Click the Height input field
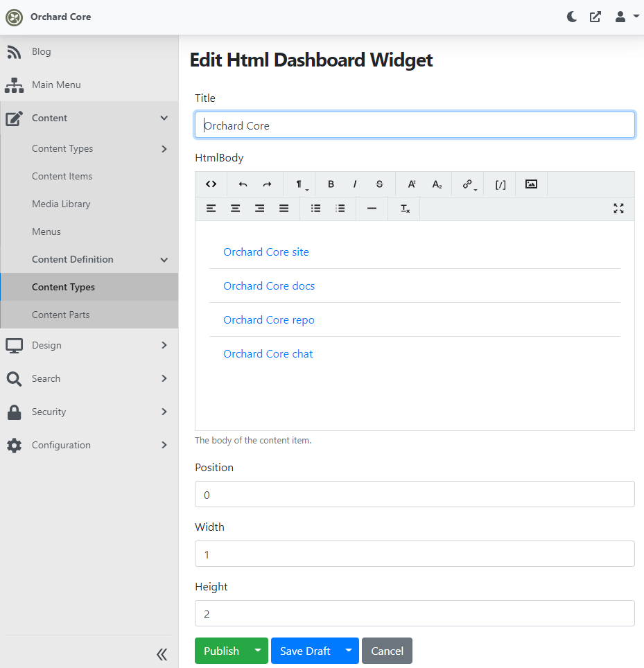This screenshot has height=668, width=644. (415, 613)
